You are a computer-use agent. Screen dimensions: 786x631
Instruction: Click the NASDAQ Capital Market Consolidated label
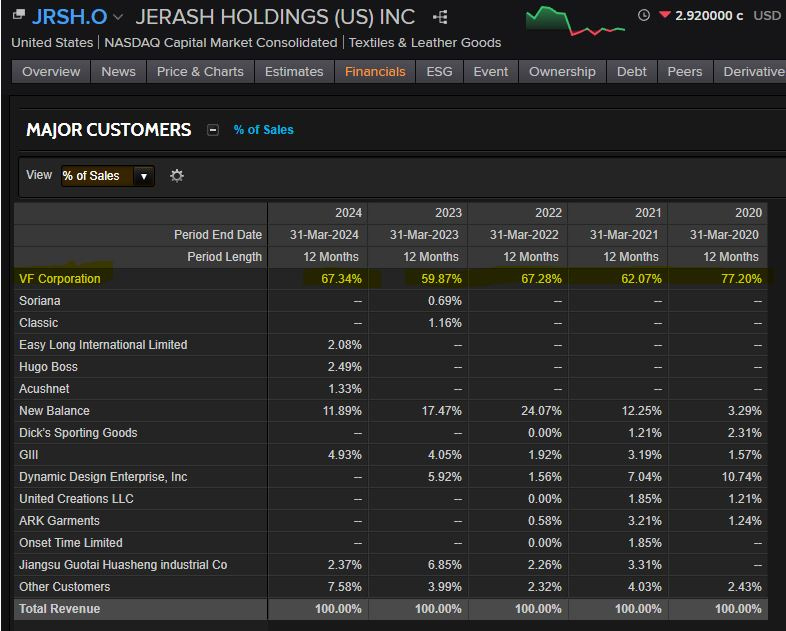[221, 43]
